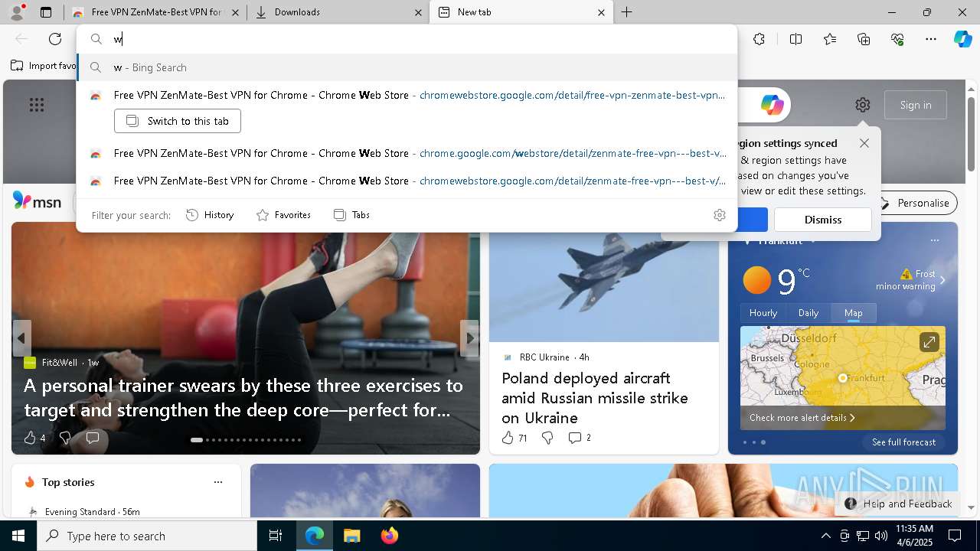Viewport: 980px width, 551px height.
Task: Open comments on personal trainer article
Action: pos(93,438)
